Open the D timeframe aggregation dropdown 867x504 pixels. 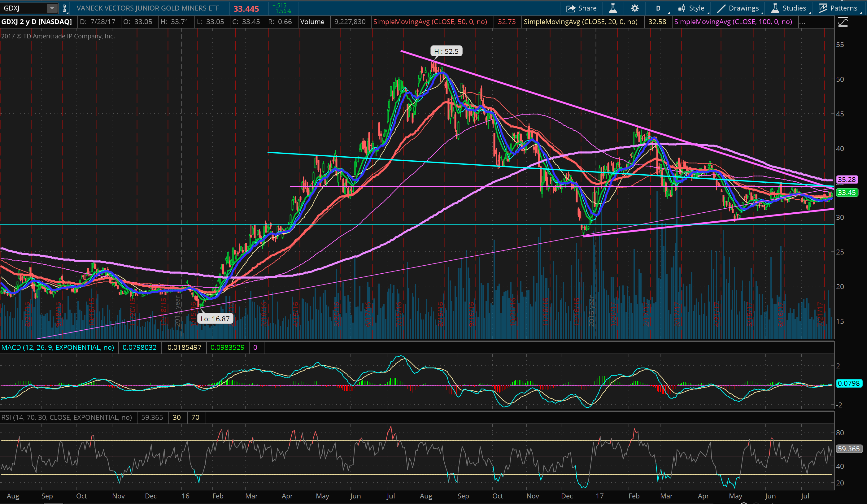(658, 8)
